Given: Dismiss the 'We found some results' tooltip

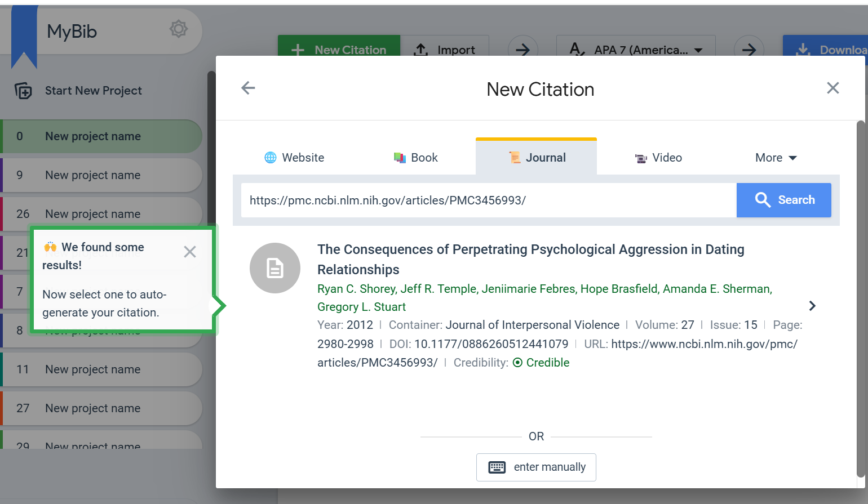Looking at the screenshot, I should tap(190, 252).
